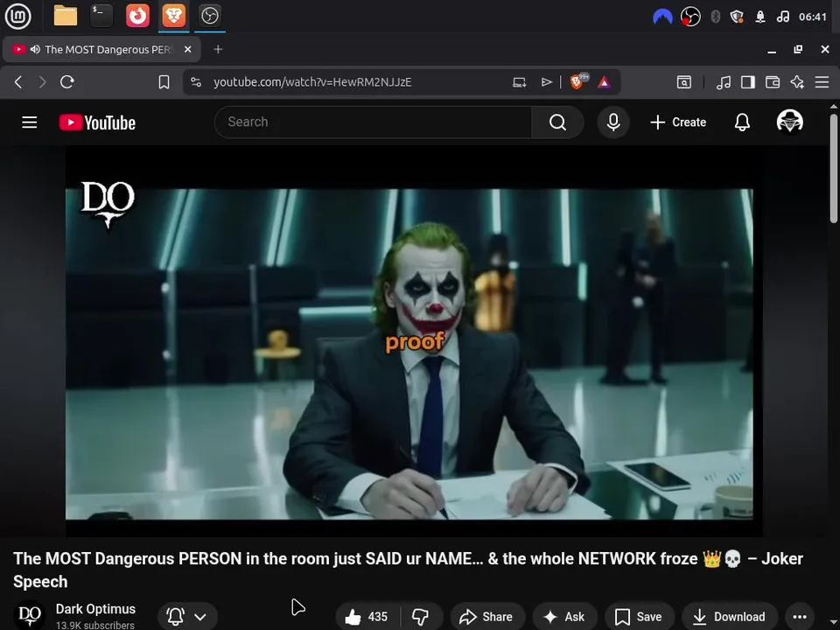Open the notifications bell in system tray
This screenshot has width=840, height=630.
[760, 17]
